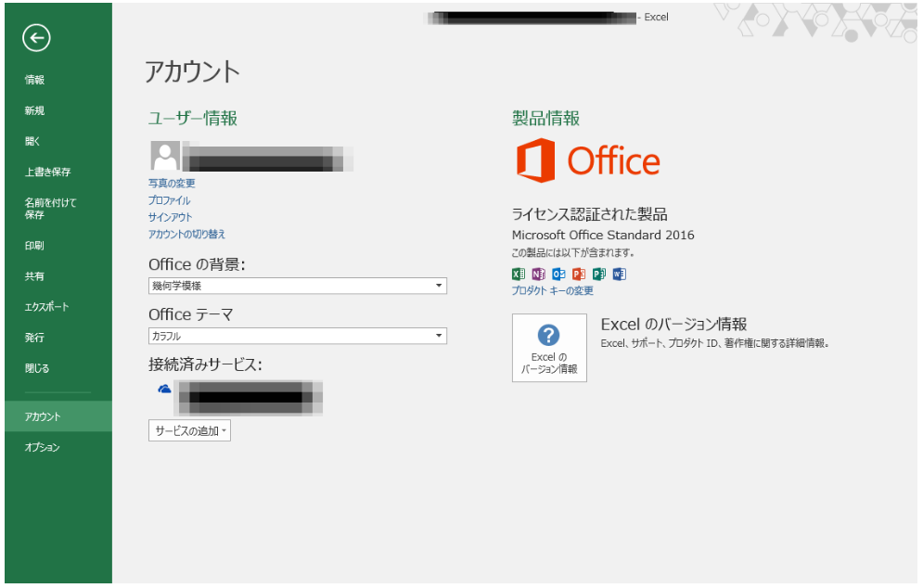
Task: Click the OneNote product icon
Action: click(539, 274)
